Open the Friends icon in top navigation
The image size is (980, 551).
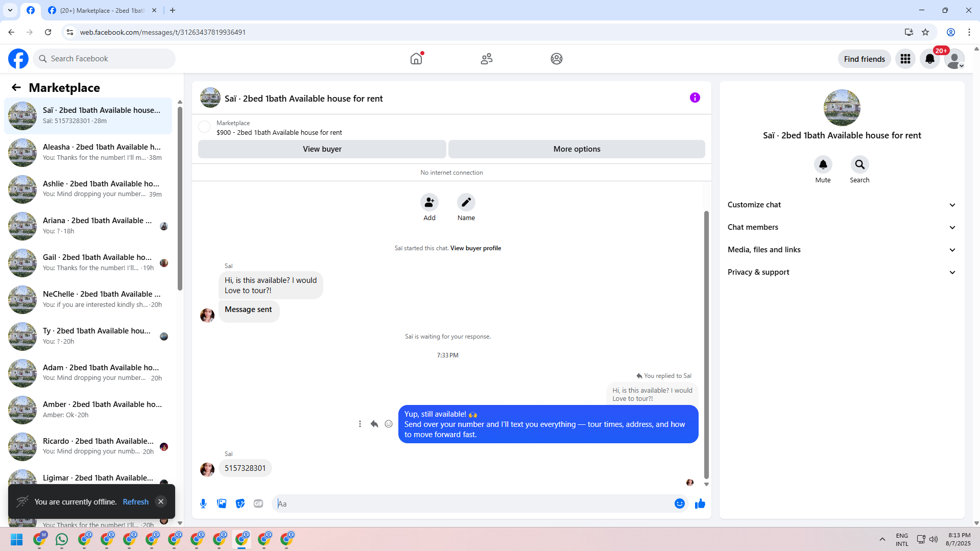click(487, 59)
